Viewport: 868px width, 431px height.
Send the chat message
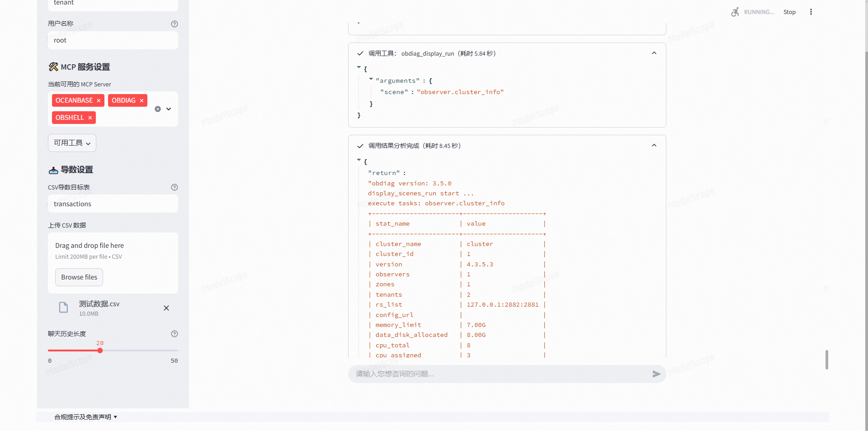click(656, 374)
